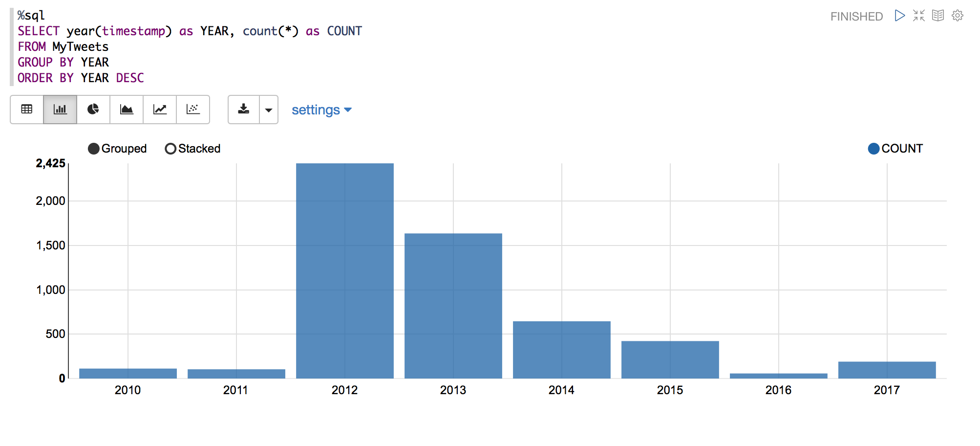Hide the editor with collapse icon
This screenshot has width=980, height=446.
coord(918,16)
